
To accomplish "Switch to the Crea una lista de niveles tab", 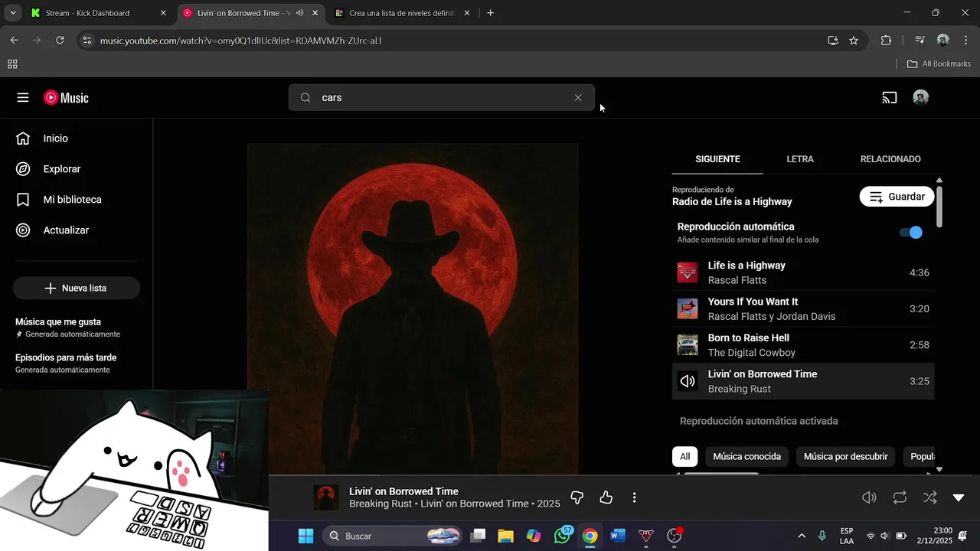I will tap(403, 13).
